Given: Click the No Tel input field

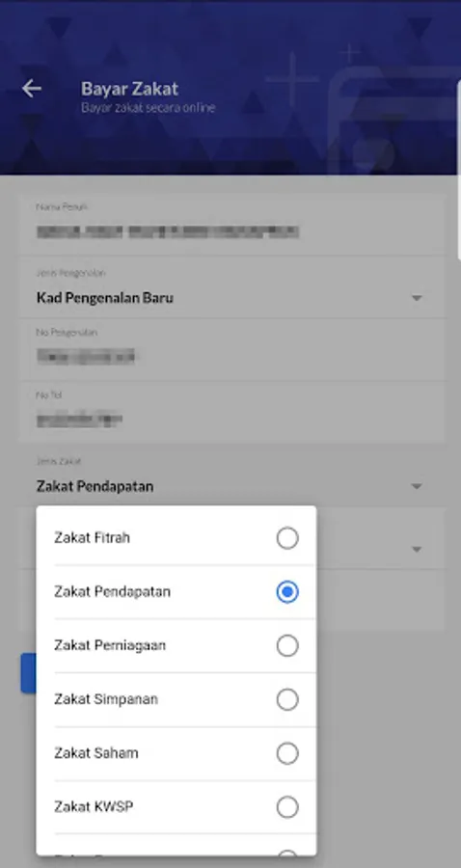Looking at the screenshot, I should click(x=231, y=412).
